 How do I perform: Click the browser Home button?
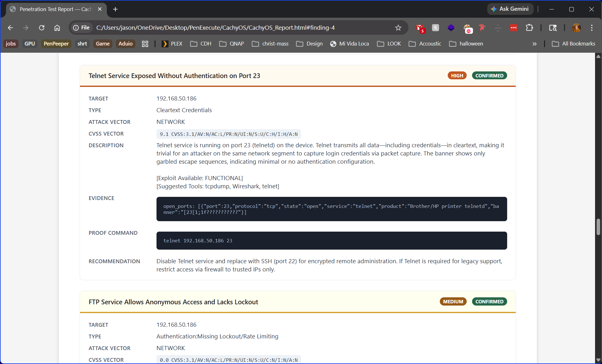(57, 28)
